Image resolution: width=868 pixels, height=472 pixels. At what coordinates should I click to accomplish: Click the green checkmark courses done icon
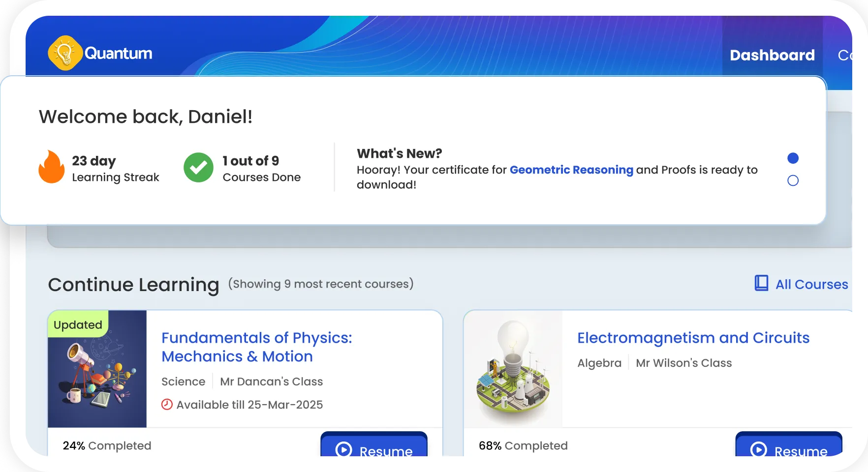pos(198,168)
